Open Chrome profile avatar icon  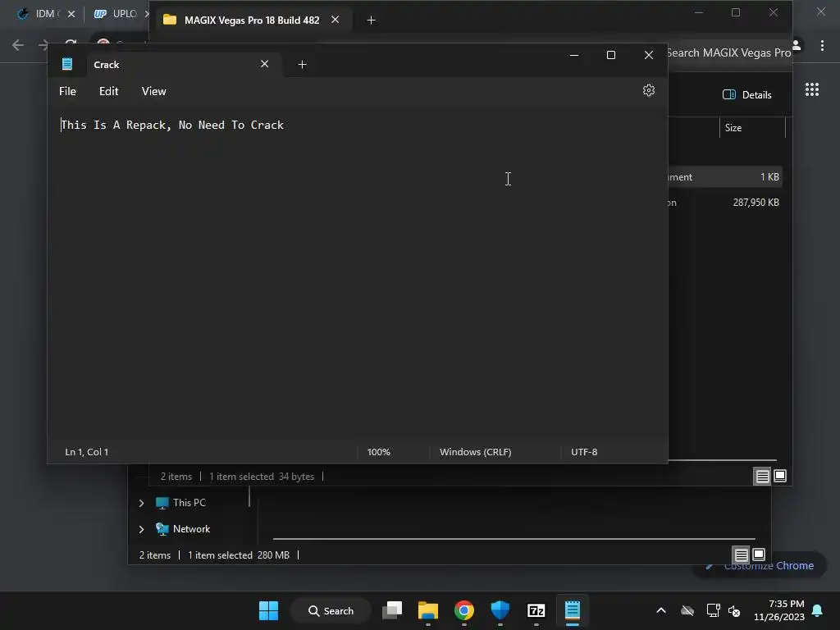pyautogui.click(x=797, y=46)
